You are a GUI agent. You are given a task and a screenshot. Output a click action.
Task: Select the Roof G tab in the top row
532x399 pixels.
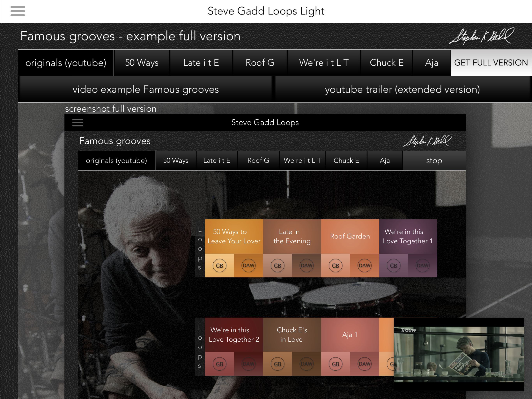260,63
